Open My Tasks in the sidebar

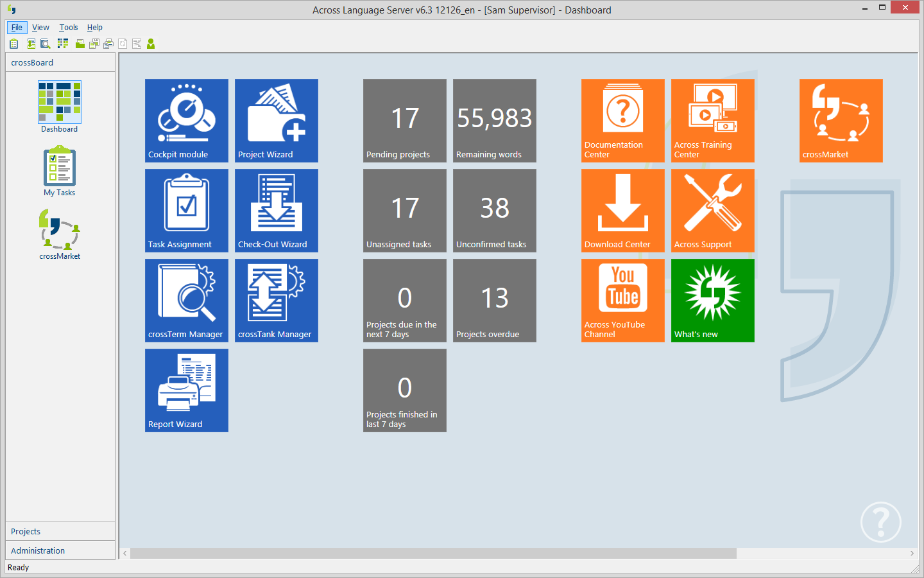click(60, 171)
